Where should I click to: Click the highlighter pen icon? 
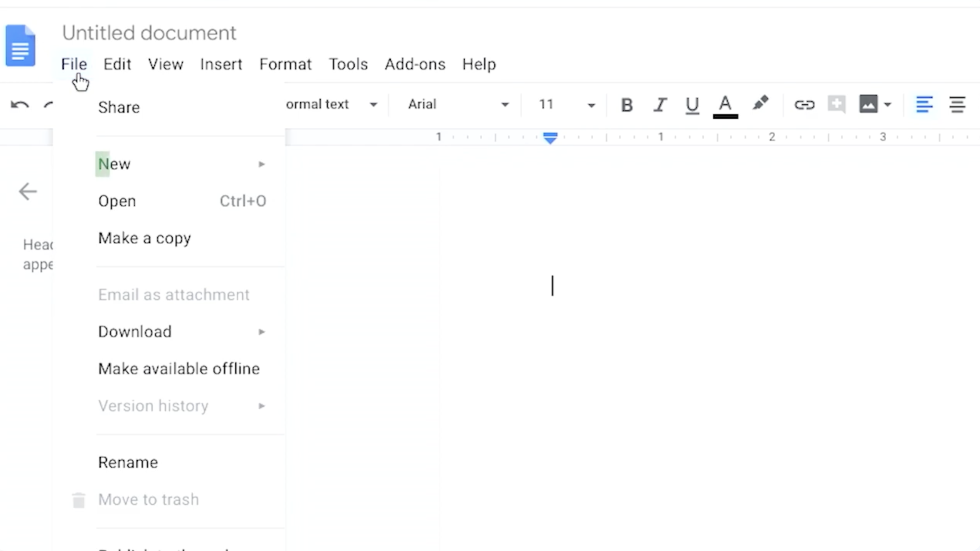760,103
